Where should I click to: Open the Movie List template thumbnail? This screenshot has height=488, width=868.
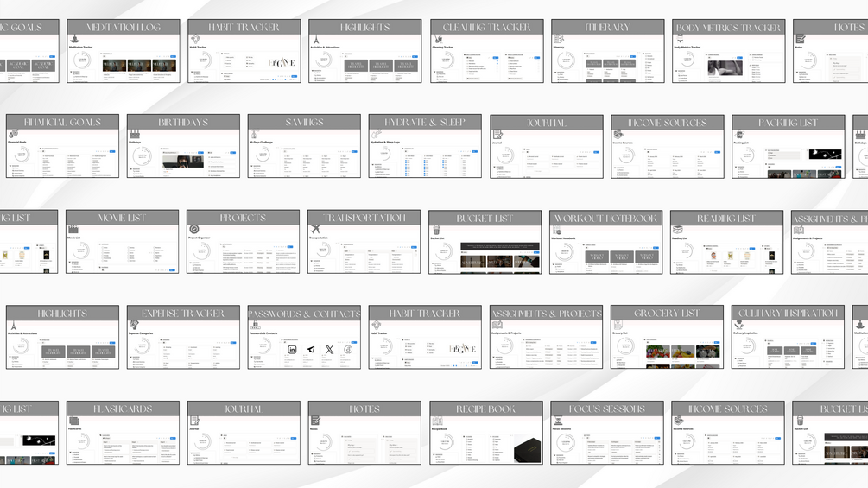click(123, 242)
